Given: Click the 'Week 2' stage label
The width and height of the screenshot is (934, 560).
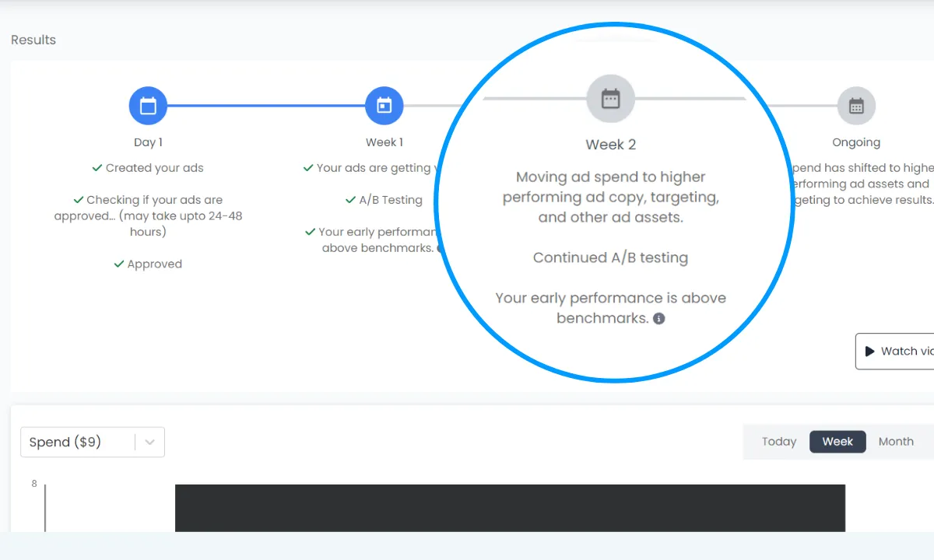Looking at the screenshot, I should point(611,145).
